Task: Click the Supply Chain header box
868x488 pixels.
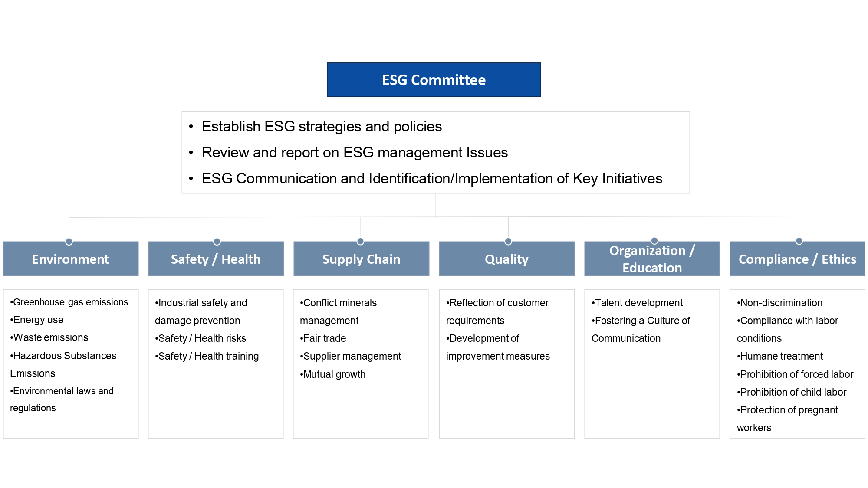Action: (x=361, y=259)
